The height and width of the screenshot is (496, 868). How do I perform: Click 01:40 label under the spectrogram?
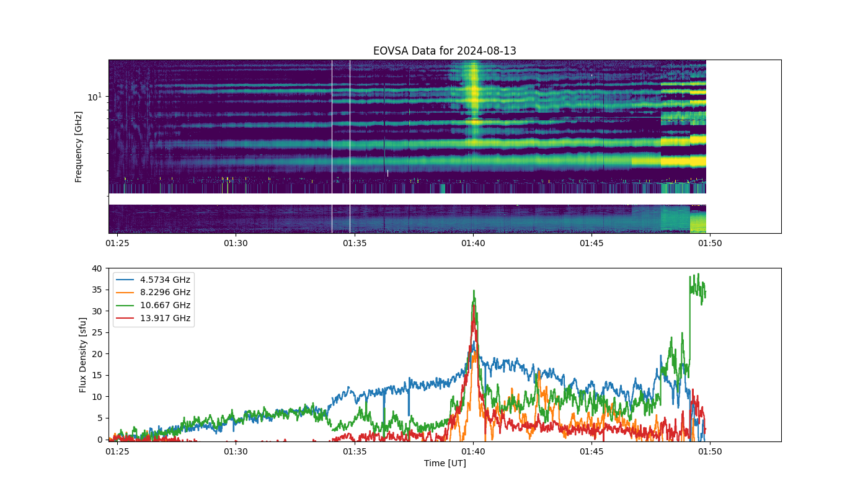pos(473,244)
